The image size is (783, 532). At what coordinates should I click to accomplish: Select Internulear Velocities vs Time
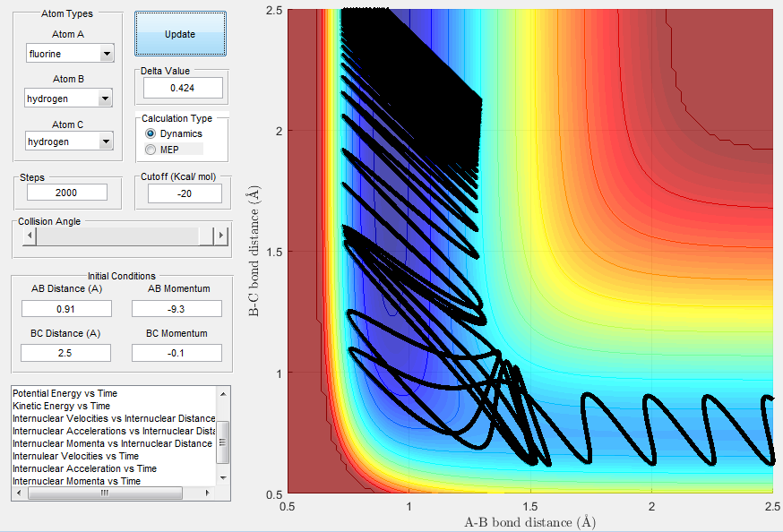(x=75, y=456)
